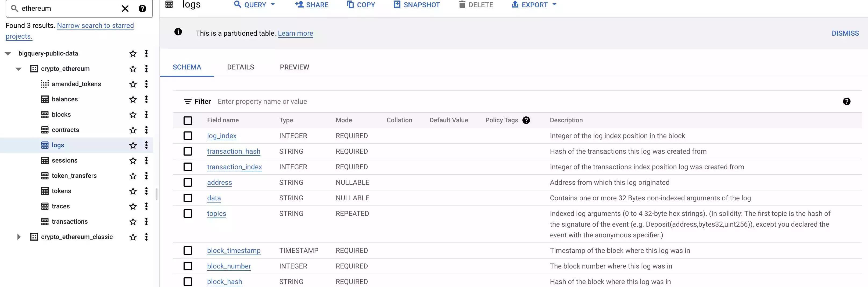The height and width of the screenshot is (287, 868).
Task: Copy the logs table
Action: pyautogui.click(x=361, y=5)
